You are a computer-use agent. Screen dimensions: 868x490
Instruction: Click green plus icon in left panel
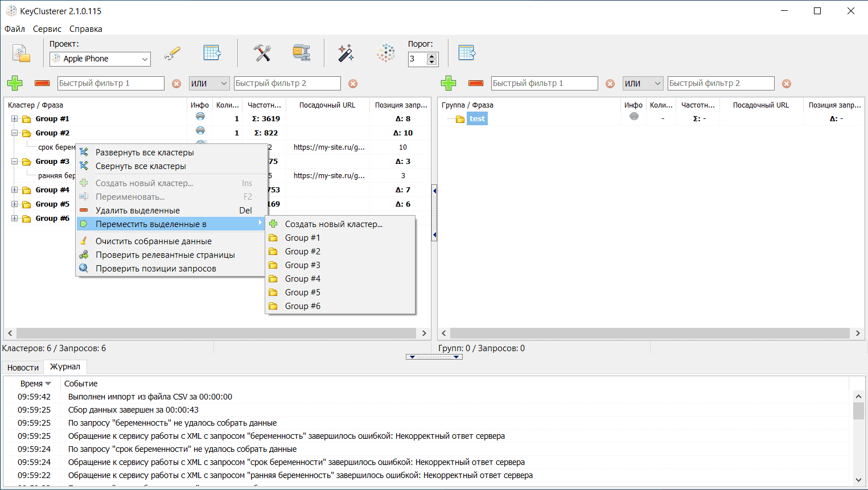click(x=15, y=84)
